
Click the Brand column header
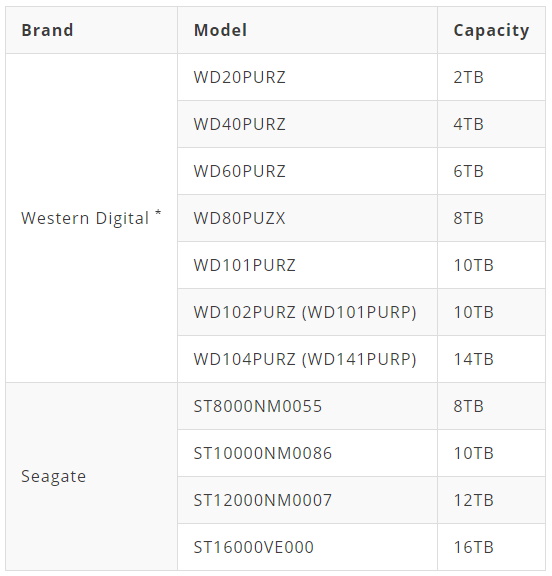click(91, 30)
